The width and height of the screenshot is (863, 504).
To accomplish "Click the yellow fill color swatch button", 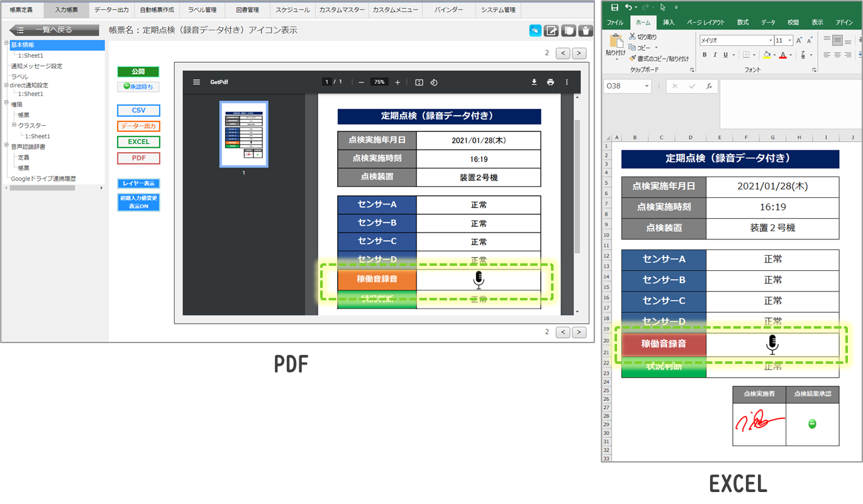I will coord(766,55).
